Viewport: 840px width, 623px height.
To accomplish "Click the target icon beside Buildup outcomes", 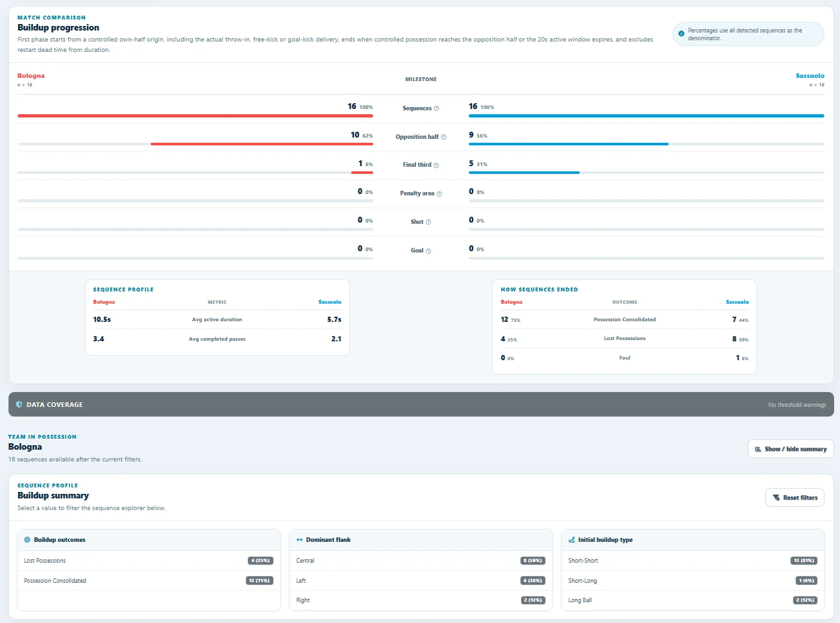I will click(27, 540).
